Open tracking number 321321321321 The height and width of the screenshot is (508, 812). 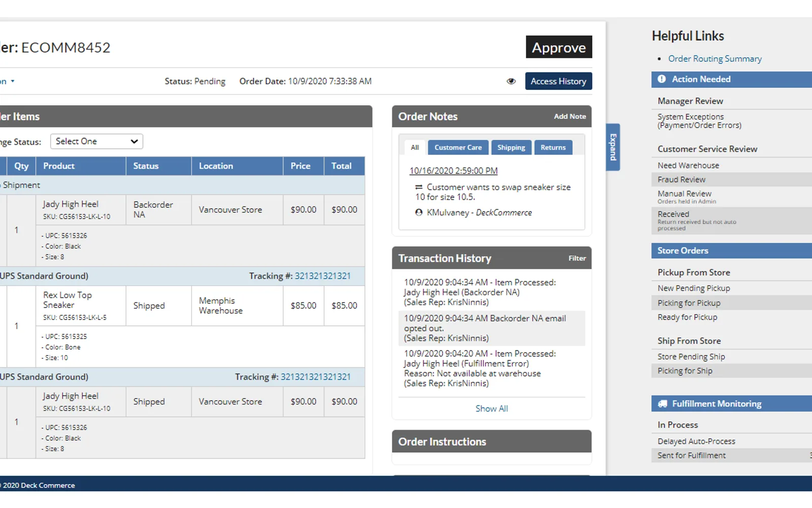tap(323, 276)
